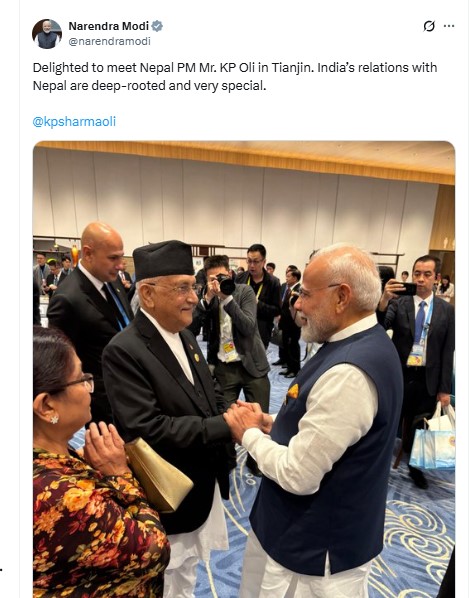469x598 pixels.
Task: Open the three-dot more options menu
Action: (x=449, y=26)
